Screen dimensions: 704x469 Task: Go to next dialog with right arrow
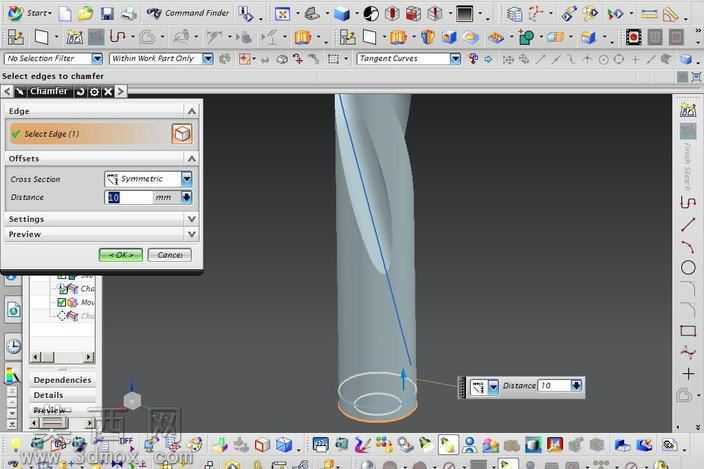click(121, 92)
